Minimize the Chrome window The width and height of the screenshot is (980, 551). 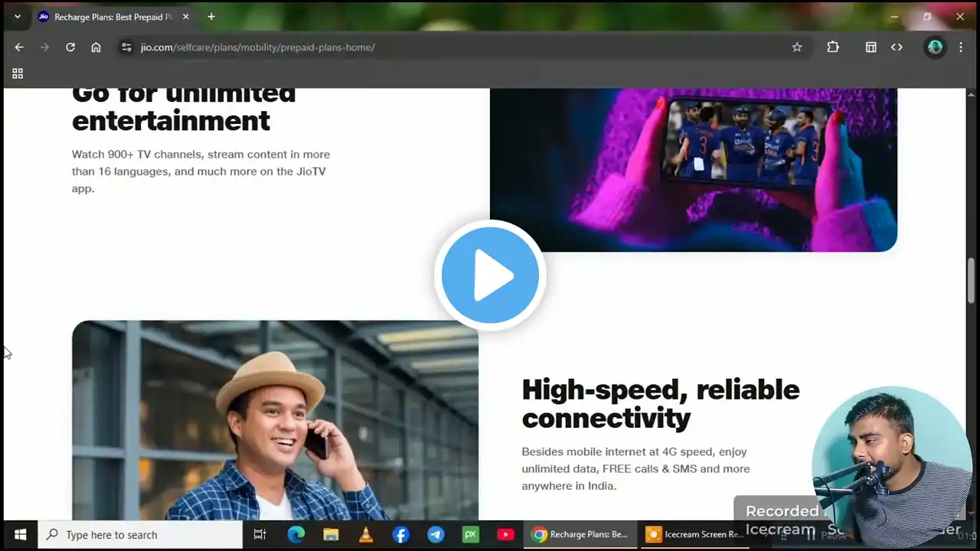point(894,17)
